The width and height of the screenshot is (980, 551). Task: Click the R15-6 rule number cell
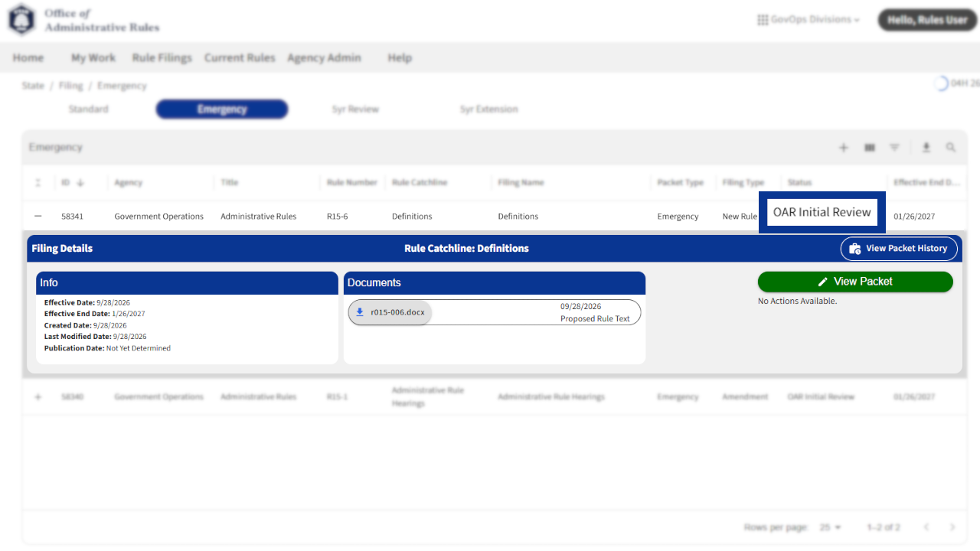[x=338, y=217]
